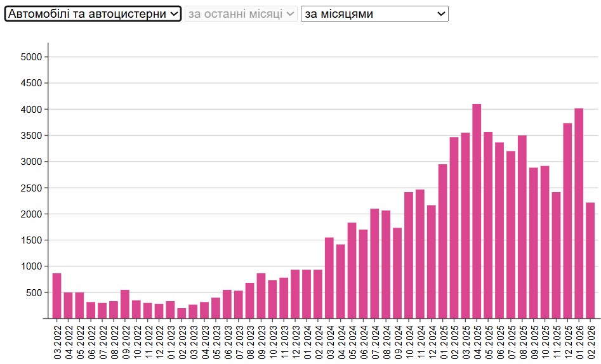Click the 5000 y-axis label
The width and height of the screenshot is (601, 364).
[31, 57]
